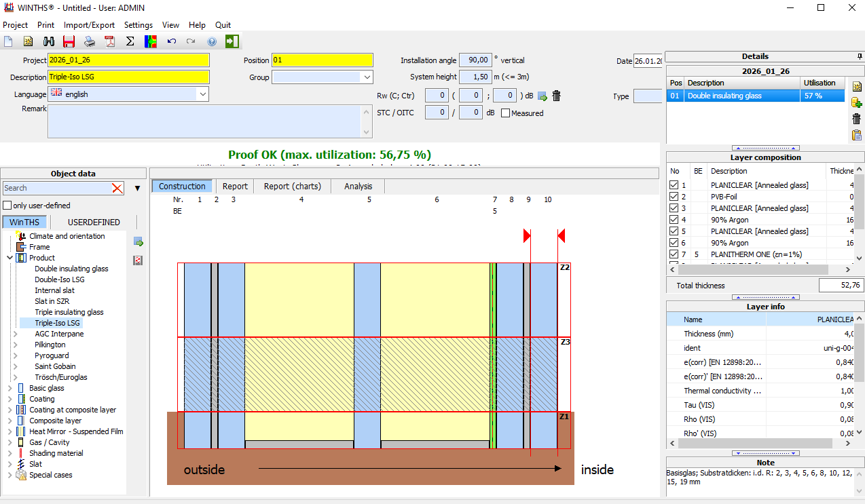Click the printer icon in toolbar

pyautogui.click(x=90, y=41)
